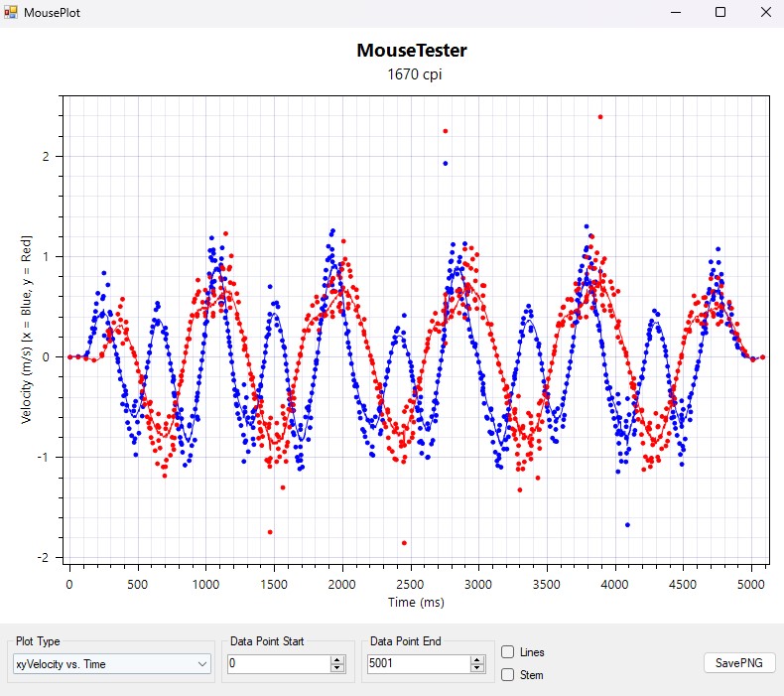This screenshot has height=696, width=784.
Task: Enable the Lines checkbox
Action: (x=508, y=652)
